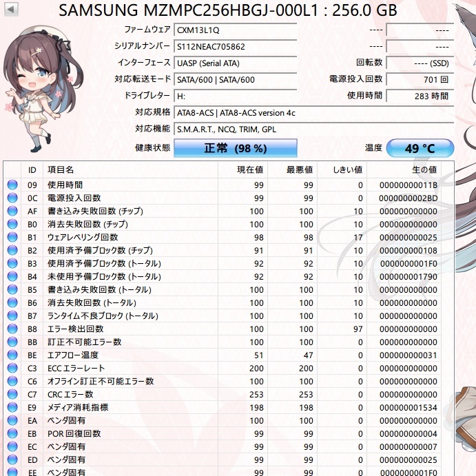Viewport: 476px width, 476px height.
Task: Click status icon for B3 使用済予備ブロック数 (トータル)
Action: pyautogui.click(x=12, y=263)
